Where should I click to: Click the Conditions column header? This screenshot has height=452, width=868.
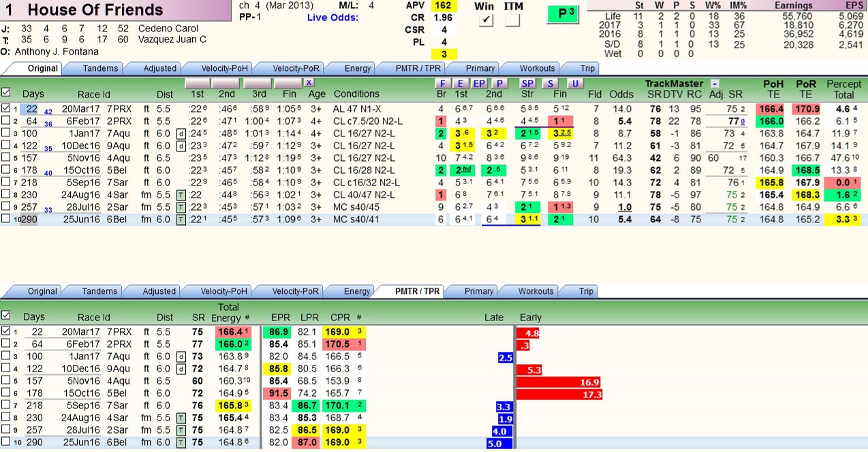pos(356,94)
